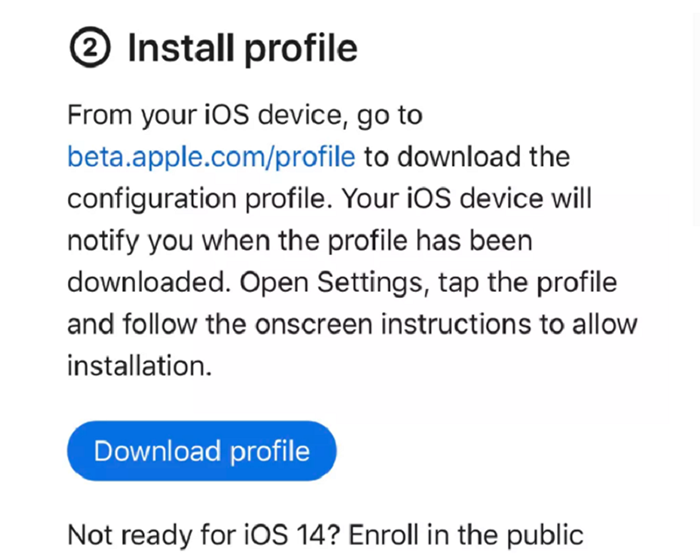Click the line 'From your iOS device, go to'

(x=245, y=115)
